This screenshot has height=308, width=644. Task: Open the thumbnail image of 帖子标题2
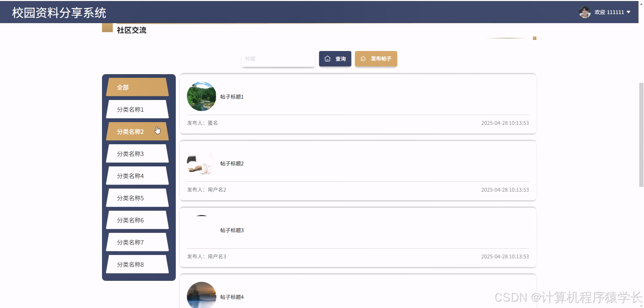[200, 163]
